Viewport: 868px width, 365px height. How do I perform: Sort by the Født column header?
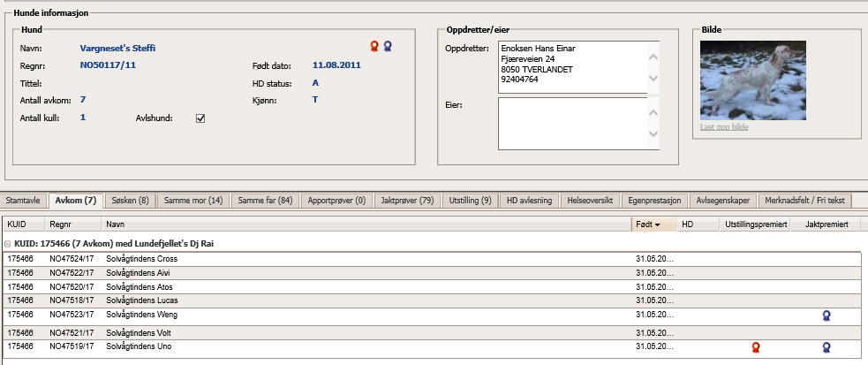point(653,225)
